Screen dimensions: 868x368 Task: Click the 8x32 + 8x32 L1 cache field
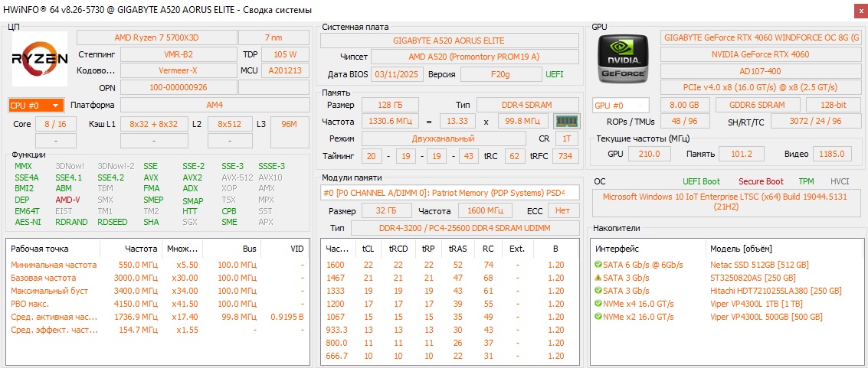[x=154, y=124]
